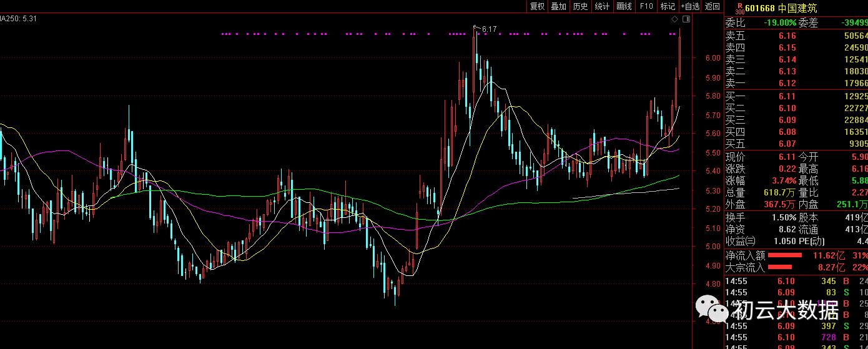Click the 中国建筑 stock name
Image resolution: width=868 pixels, height=349 pixels.
(797, 8)
